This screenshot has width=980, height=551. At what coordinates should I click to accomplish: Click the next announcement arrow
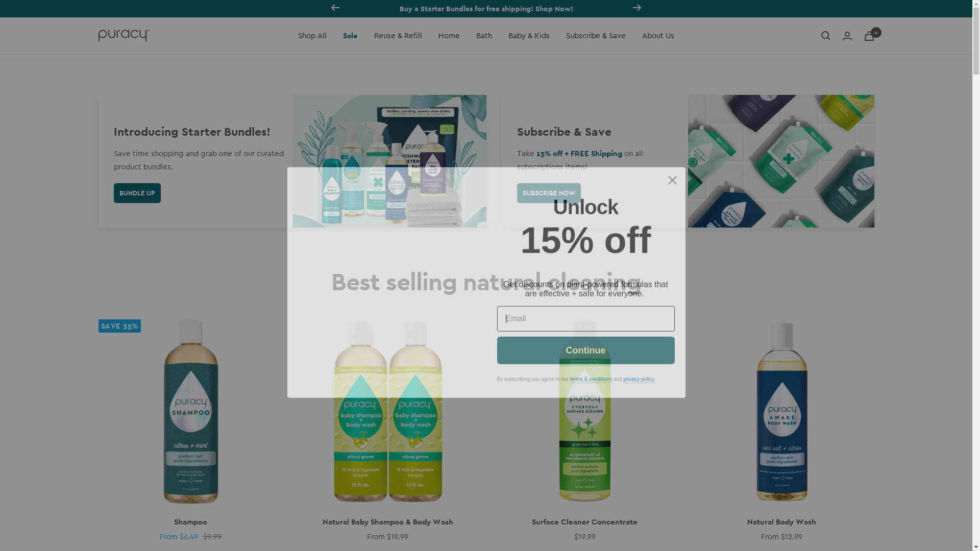(x=637, y=8)
